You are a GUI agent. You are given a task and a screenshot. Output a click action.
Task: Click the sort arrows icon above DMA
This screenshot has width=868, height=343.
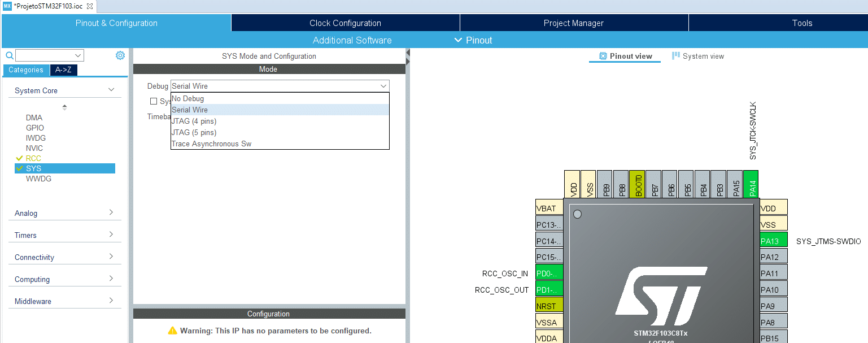64,107
